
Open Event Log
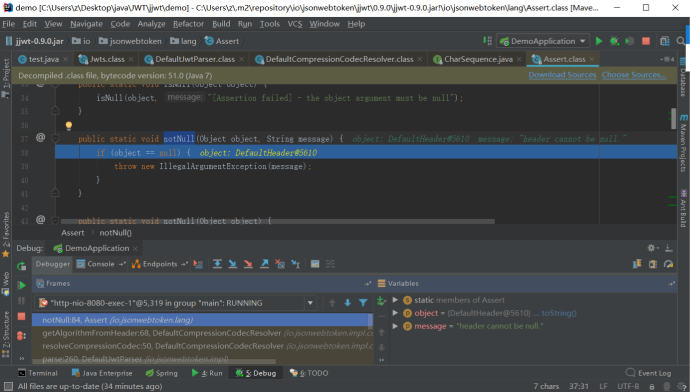648,373
